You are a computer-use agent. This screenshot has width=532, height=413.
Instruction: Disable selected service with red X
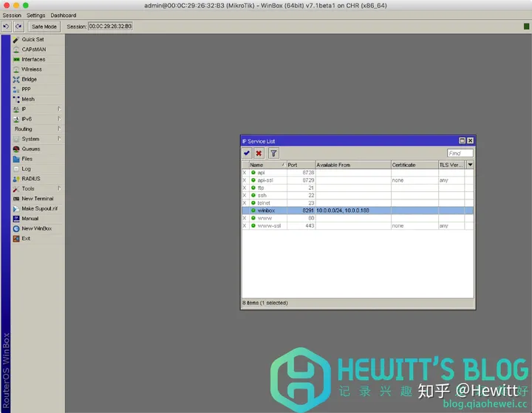[x=259, y=154]
